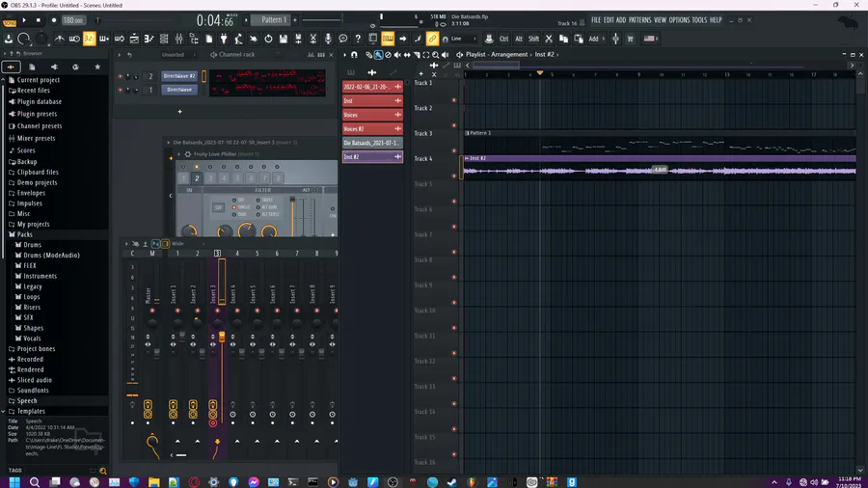868x488 pixels.
Task: Click the one-click audio recording download icon
Action: [x=9, y=39]
